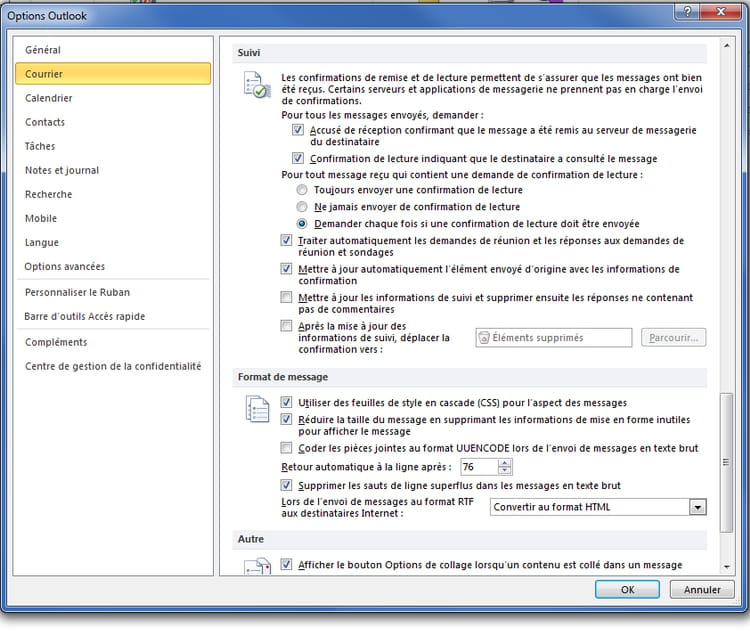Viewport: 750px width, 636px height.
Task: Open the Tâches options category
Action: point(113,146)
